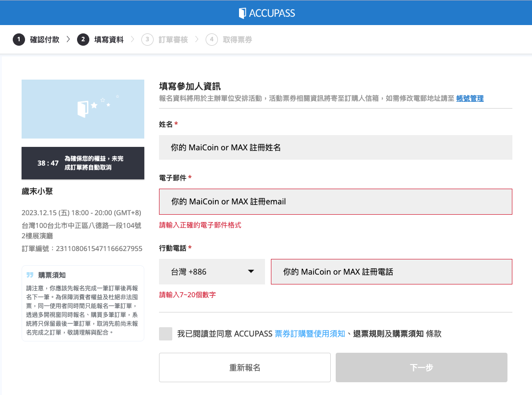Screen dimensions: 532x395
Task: Check the agree to ACCUPASS terms checkbox
Action: 166,334
